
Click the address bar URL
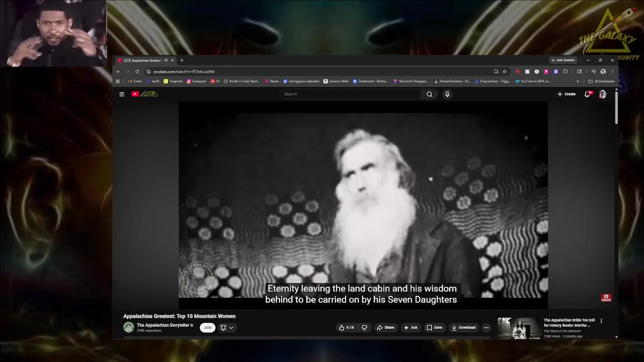pos(184,71)
